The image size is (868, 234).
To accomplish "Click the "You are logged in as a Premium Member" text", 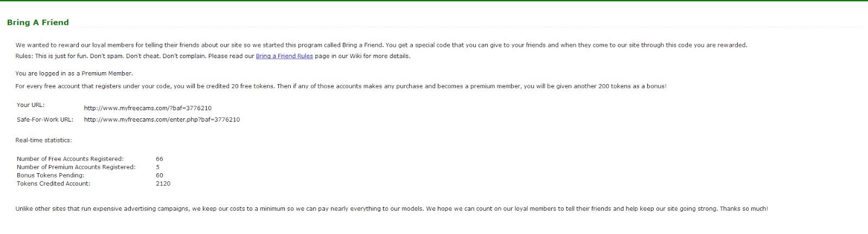I will tap(74, 73).
